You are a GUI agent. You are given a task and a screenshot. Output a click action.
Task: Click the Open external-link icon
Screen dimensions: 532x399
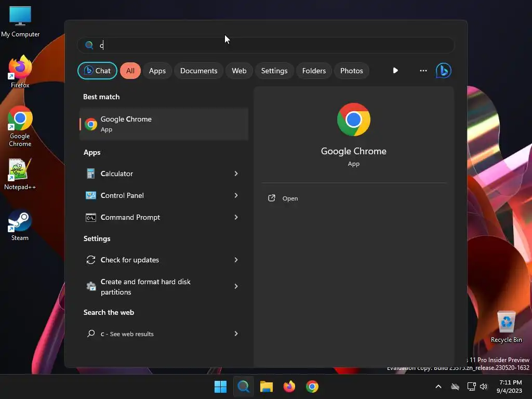[x=271, y=198]
